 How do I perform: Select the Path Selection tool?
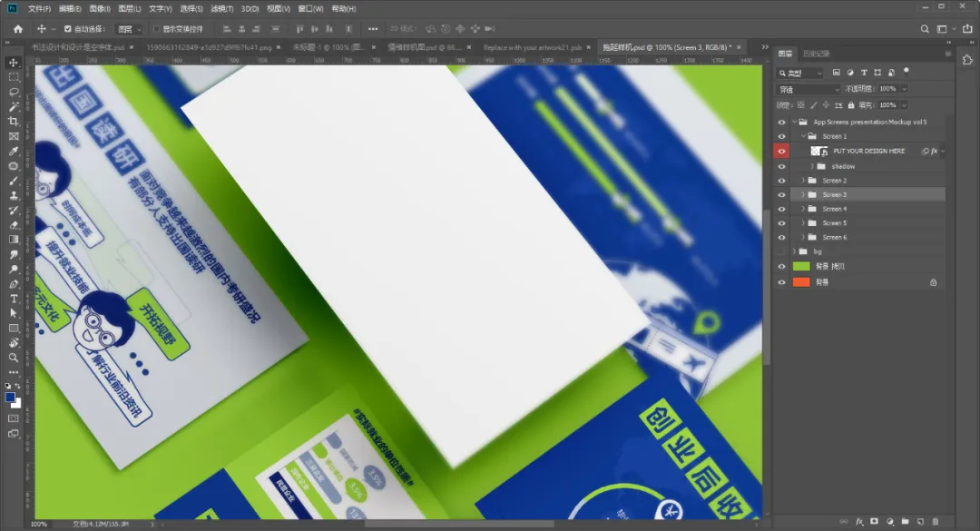point(13,313)
